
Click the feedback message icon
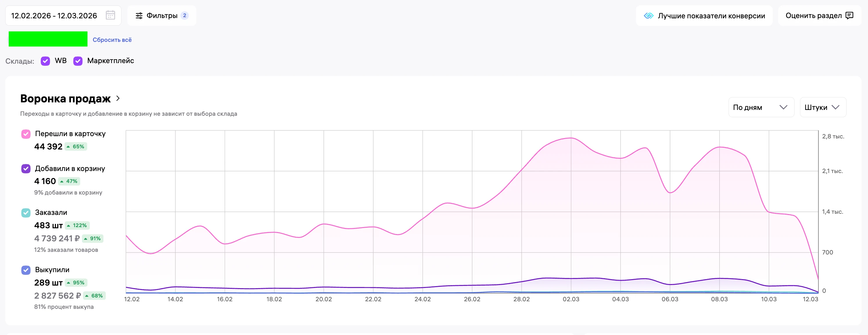point(849,15)
